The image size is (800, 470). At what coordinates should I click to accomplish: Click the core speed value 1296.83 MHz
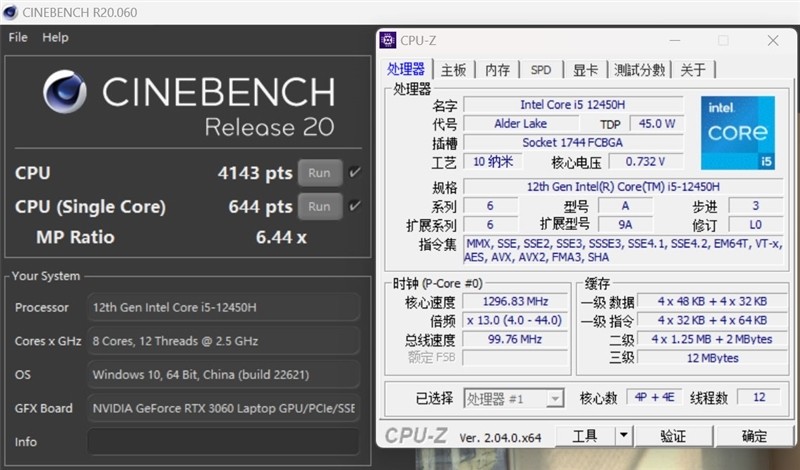pyautogui.click(x=515, y=302)
